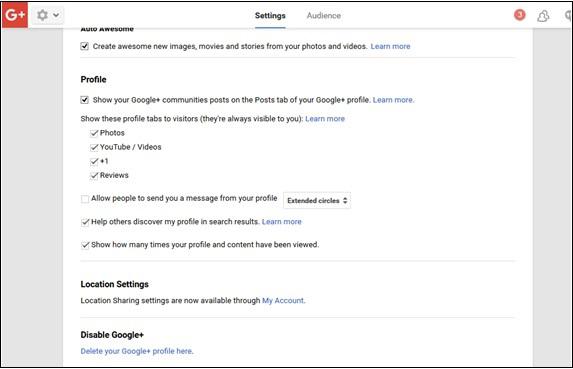The height and width of the screenshot is (369, 573).
Task: Expand the chevron next to gear
Action: 56,15
